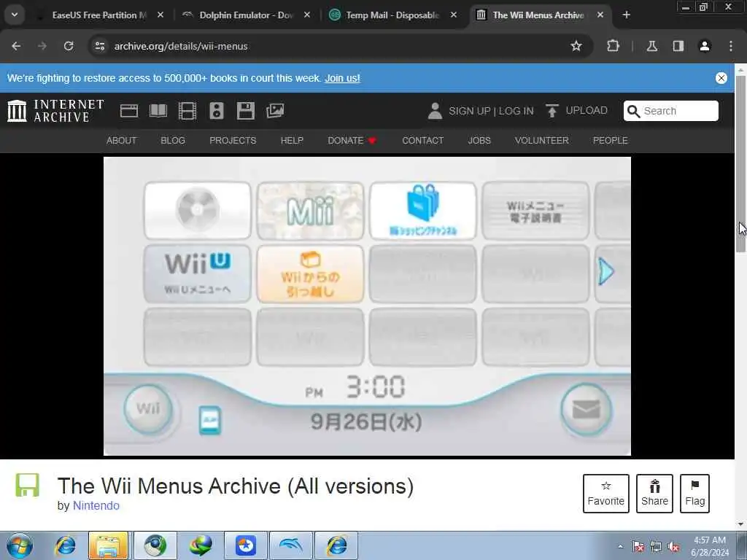This screenshot has width=747, height=560.
Task: Open the Nintendo creator link
Action: click(96, 506)
